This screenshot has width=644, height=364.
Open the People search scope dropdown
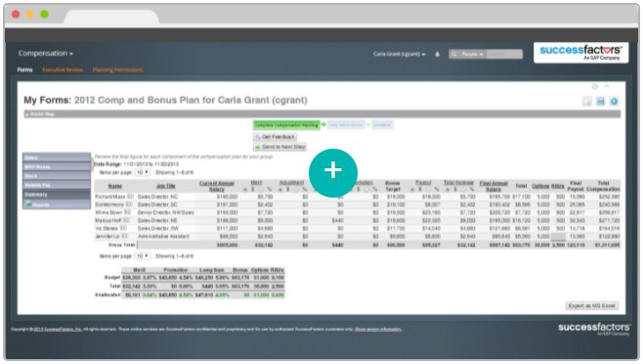pyautogui.click(x=472, y=54)
